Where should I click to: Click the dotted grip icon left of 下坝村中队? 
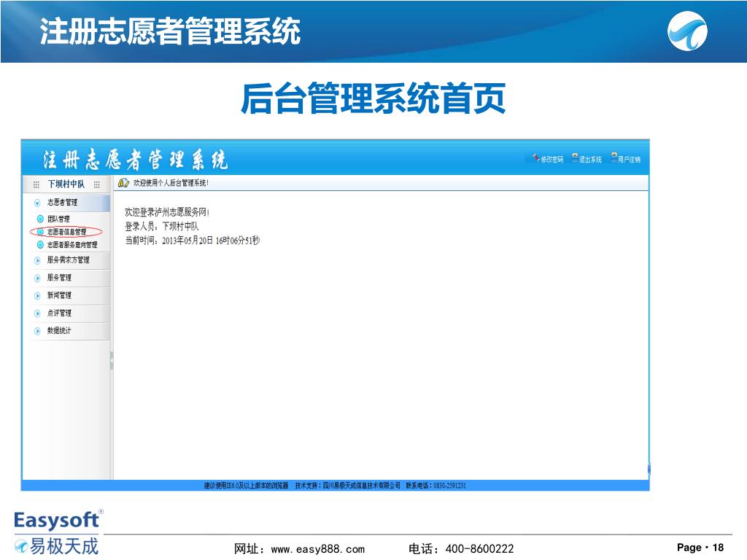pyautogui.click(x=36, y=184)
